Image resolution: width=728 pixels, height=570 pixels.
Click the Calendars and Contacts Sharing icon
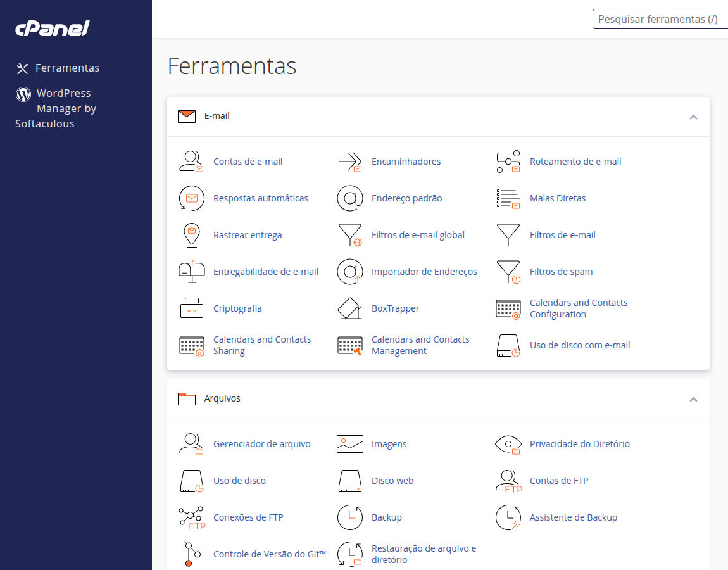point(191,346)
